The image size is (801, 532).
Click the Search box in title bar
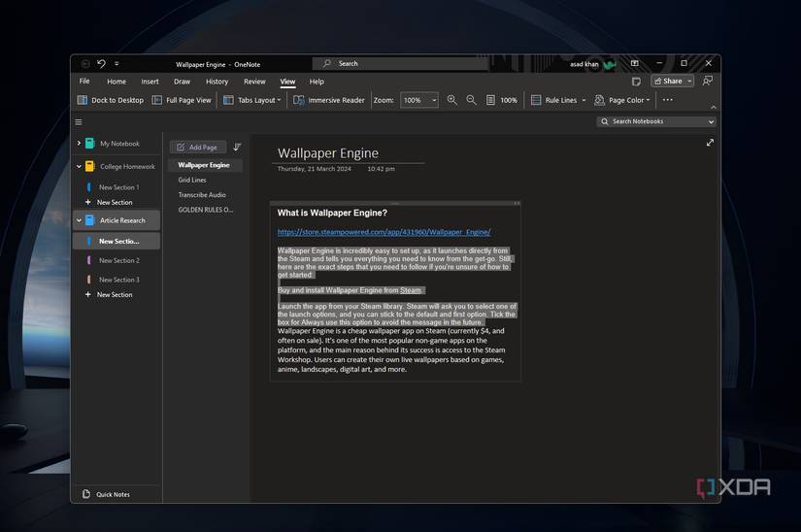point(400,64)
